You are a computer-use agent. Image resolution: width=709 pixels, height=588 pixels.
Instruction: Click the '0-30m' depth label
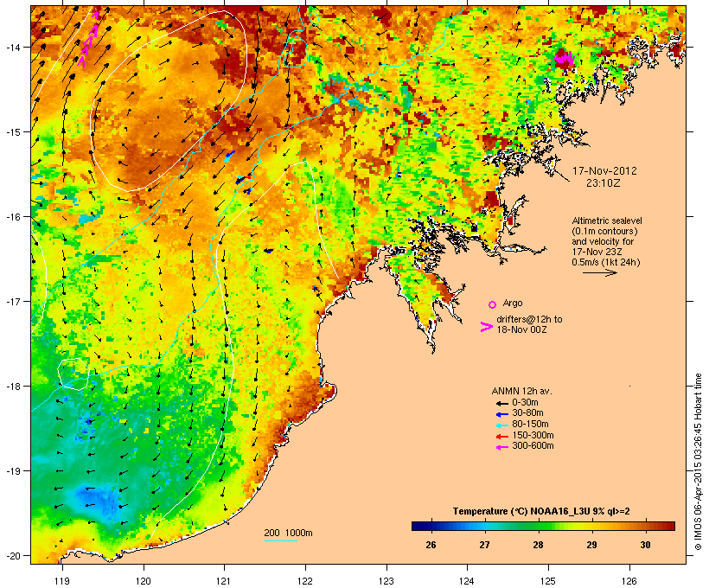pyautogui.click(x=525, y=403)
